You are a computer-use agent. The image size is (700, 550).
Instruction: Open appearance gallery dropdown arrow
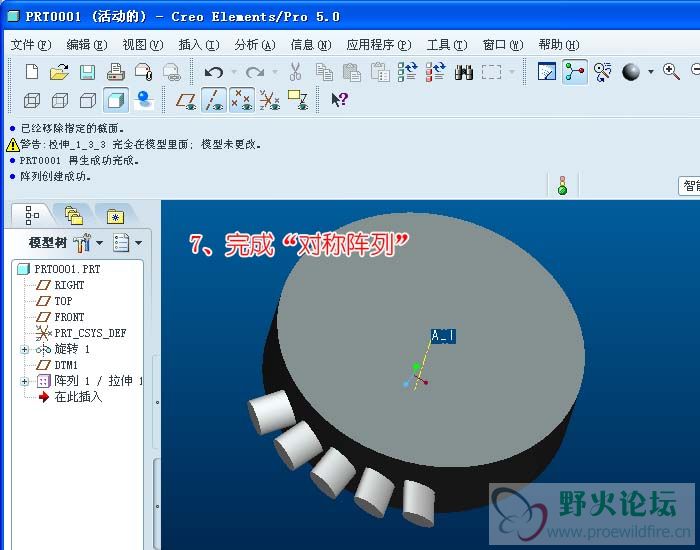651,71
